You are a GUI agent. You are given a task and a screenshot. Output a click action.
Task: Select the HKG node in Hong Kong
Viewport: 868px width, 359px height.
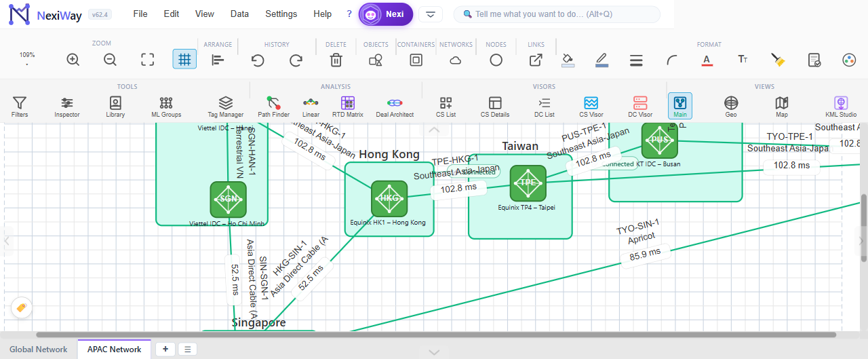point(389,198)
